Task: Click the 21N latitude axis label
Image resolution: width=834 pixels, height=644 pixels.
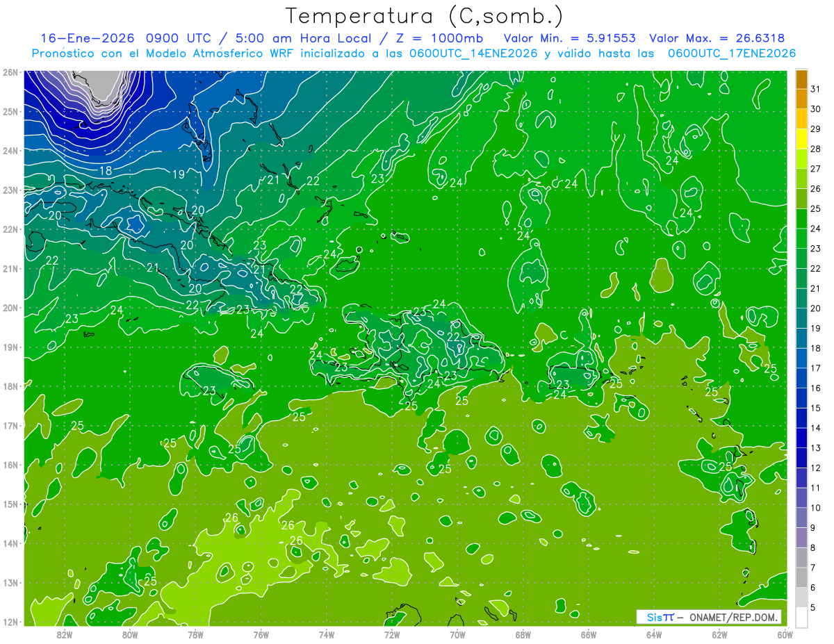Action: [10, 269]
